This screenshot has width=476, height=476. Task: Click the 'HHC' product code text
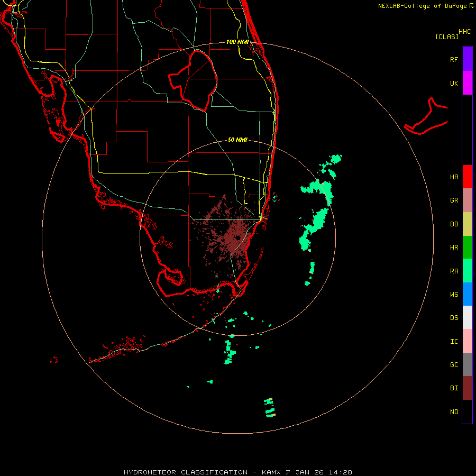tap(465, 32)
